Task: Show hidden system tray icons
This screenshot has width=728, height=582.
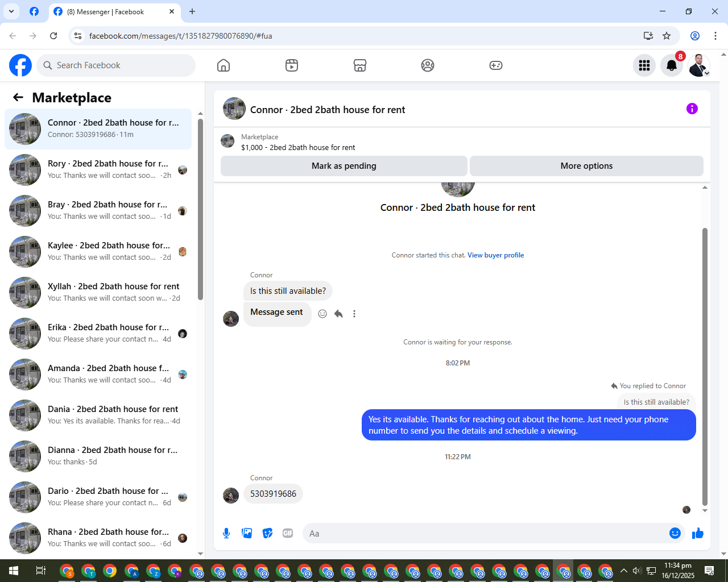Action: pyautogui.click(x=624, y=571)
